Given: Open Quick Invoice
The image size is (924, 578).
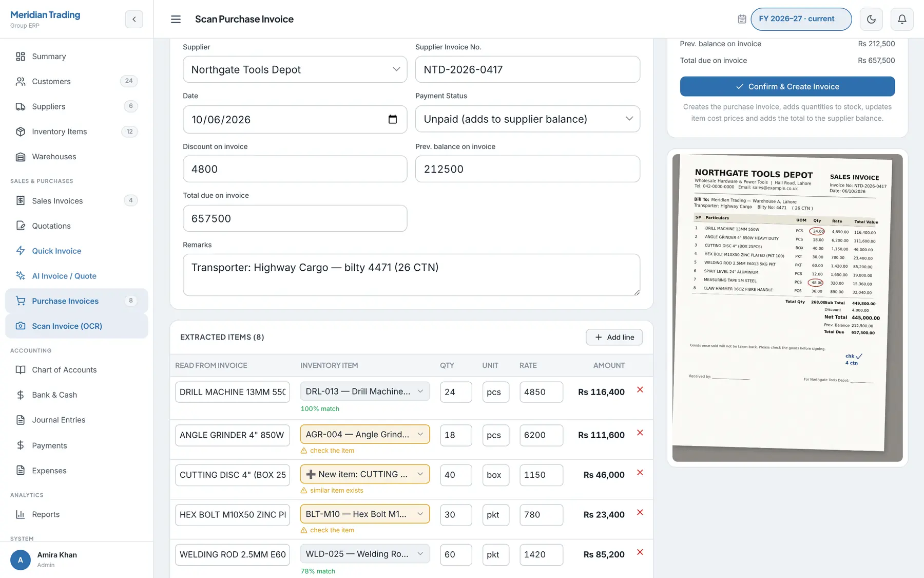Looking at the screenshot, I should (76, 251).
